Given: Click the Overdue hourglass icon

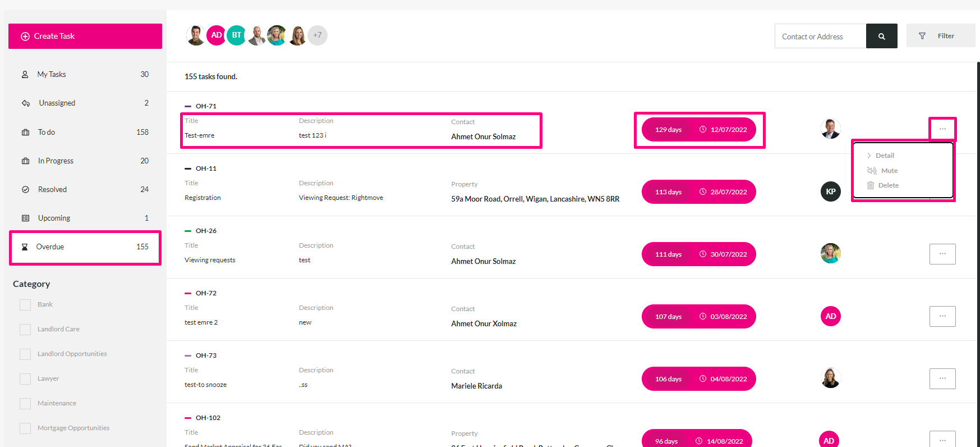Looking at the screenshot, I should [25, 247].
